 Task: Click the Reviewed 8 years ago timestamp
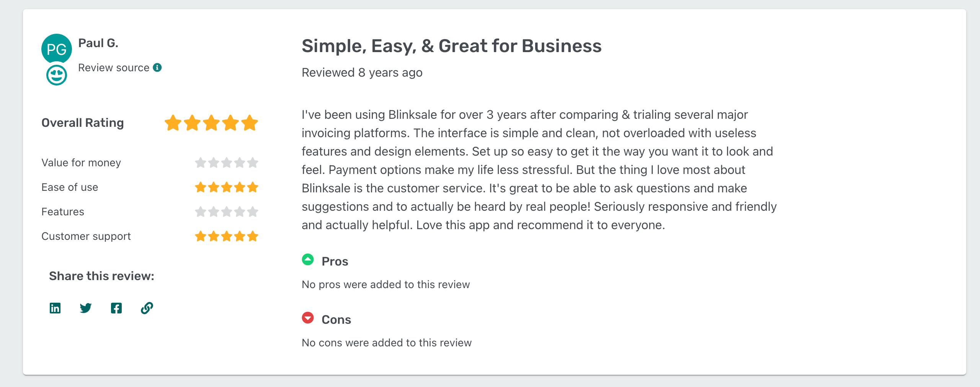[362, 72]
